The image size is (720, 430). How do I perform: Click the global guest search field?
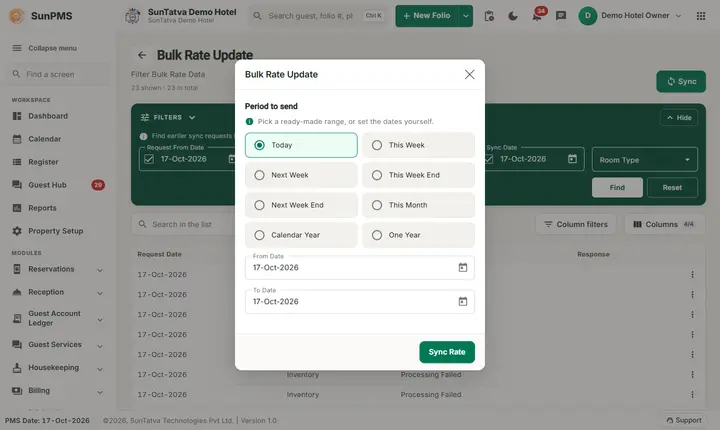pyautogui.click(x=318, y=16)
